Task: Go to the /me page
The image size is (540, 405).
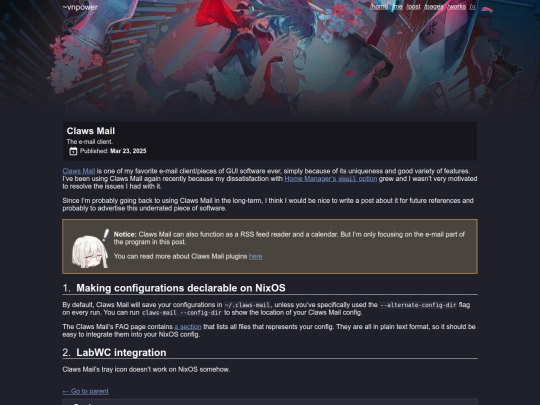Action: [x=397, y=7]
